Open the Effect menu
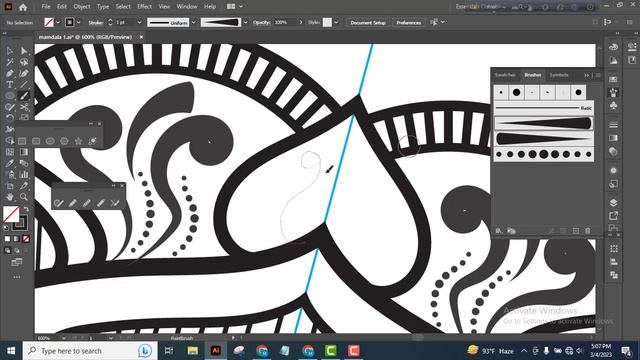Screen dimensions: 640x360 click(x=144, y=7)
